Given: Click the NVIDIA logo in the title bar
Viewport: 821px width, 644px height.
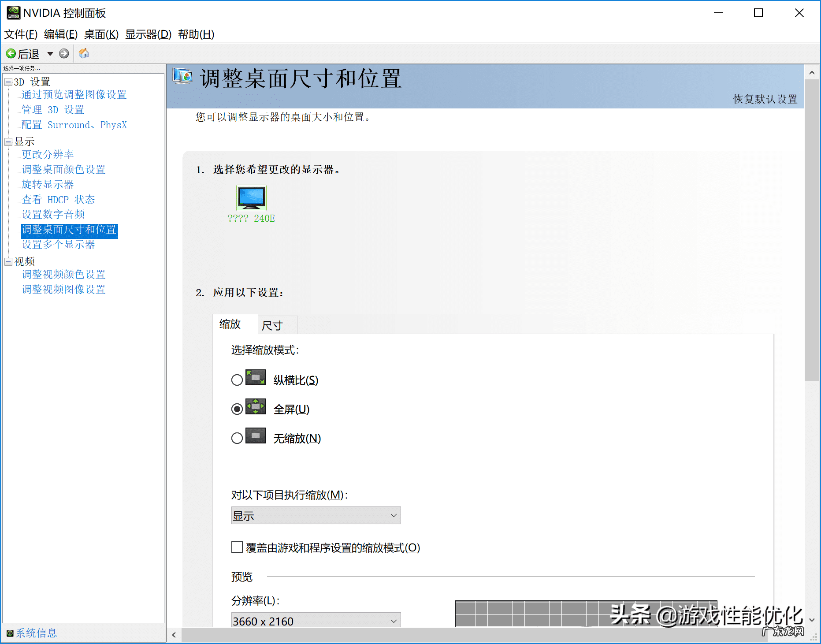Looking at the screenshot, I should point(13,13).
